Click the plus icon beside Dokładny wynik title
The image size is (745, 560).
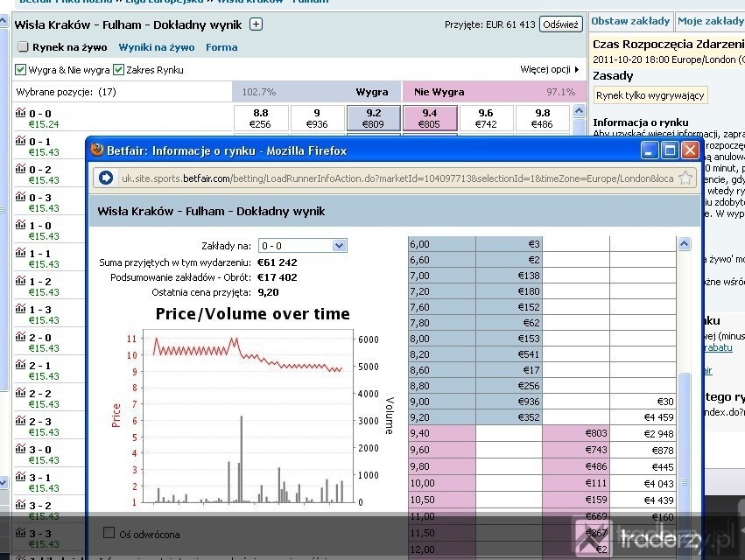pos(257,24)
